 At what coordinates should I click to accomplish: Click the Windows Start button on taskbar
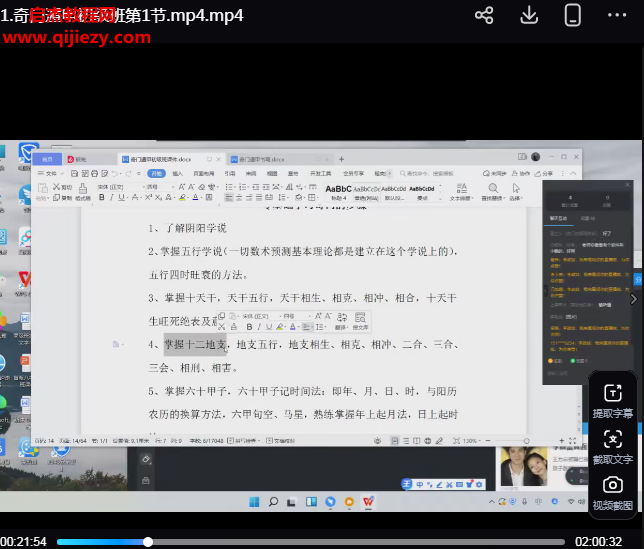point(254,502)
